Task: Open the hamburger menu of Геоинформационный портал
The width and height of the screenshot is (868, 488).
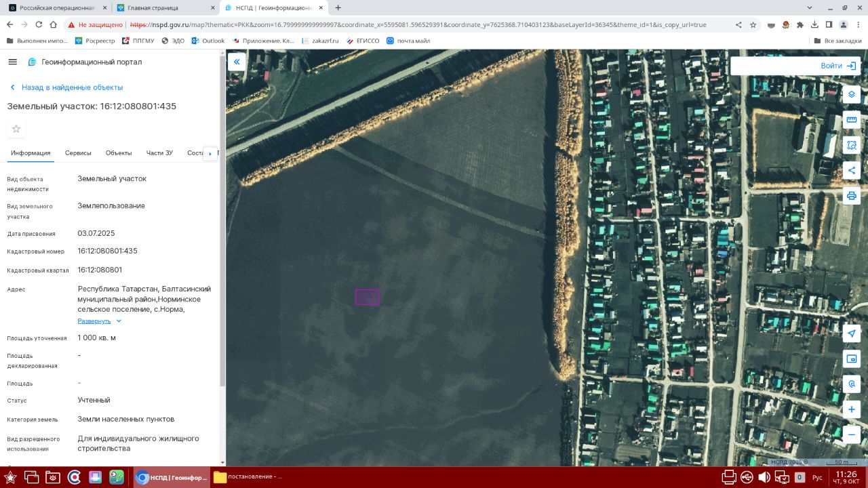Action: click(x=12, y=62)
